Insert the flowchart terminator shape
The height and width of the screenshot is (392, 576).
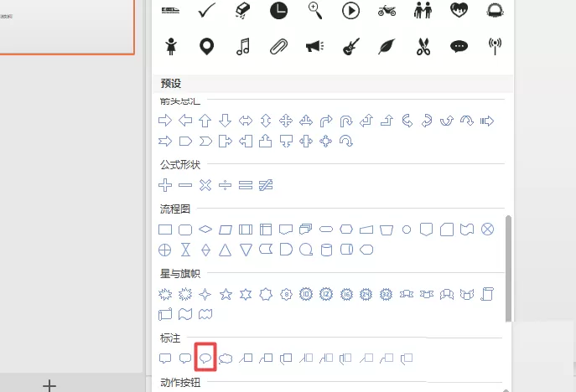(326, 230)
